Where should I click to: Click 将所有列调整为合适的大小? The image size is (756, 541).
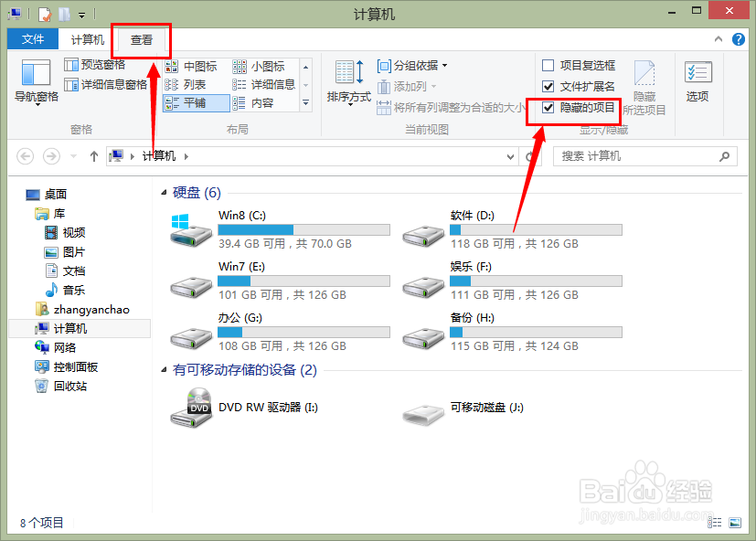[x=451, y=107]
